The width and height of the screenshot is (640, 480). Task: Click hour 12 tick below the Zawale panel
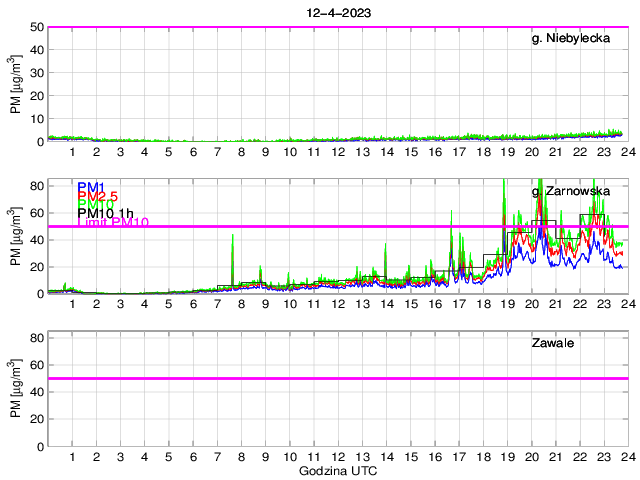[x=338, y=456]
